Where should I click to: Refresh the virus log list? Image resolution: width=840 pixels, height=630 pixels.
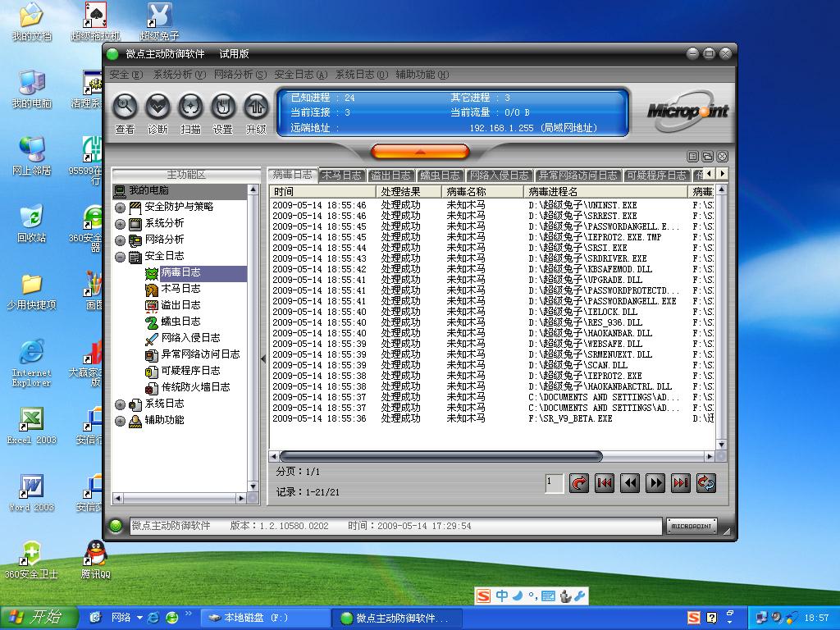click(x=706, y=483)
